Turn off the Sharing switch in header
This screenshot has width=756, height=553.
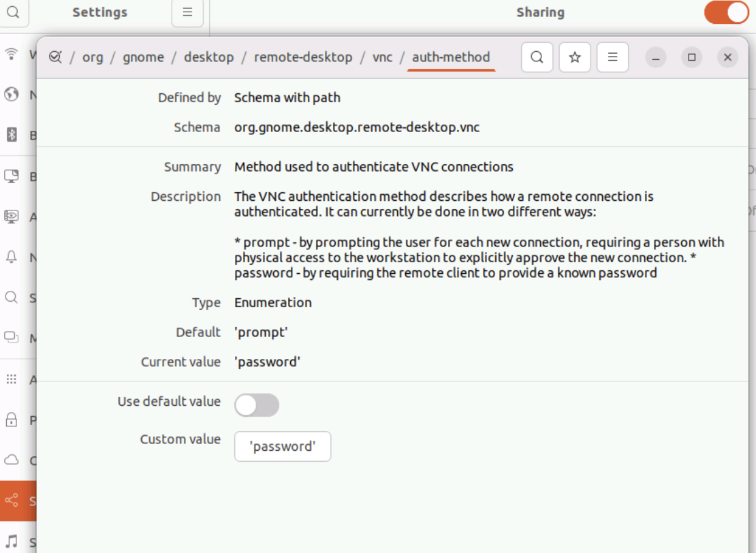(x=726, y=12)
